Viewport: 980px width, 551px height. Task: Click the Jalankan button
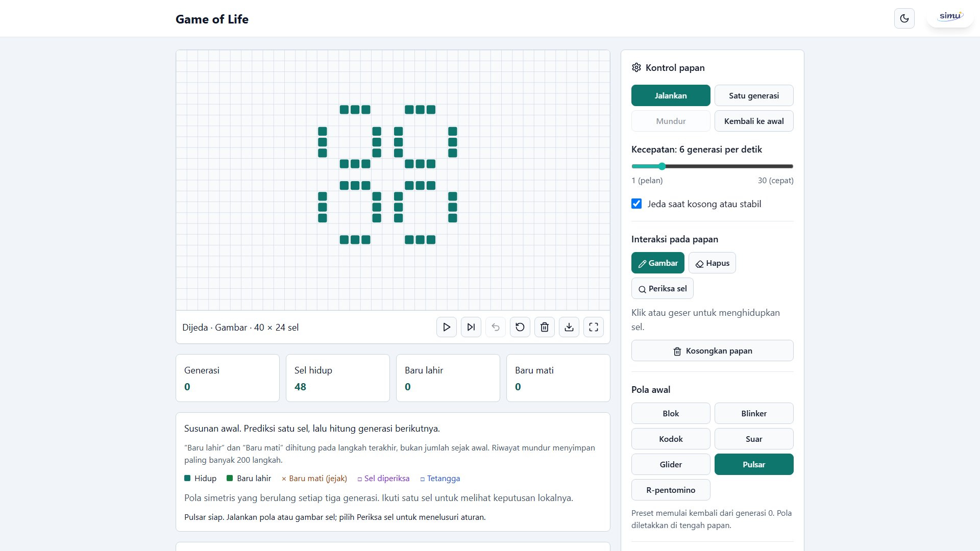[x=671, y=95]
